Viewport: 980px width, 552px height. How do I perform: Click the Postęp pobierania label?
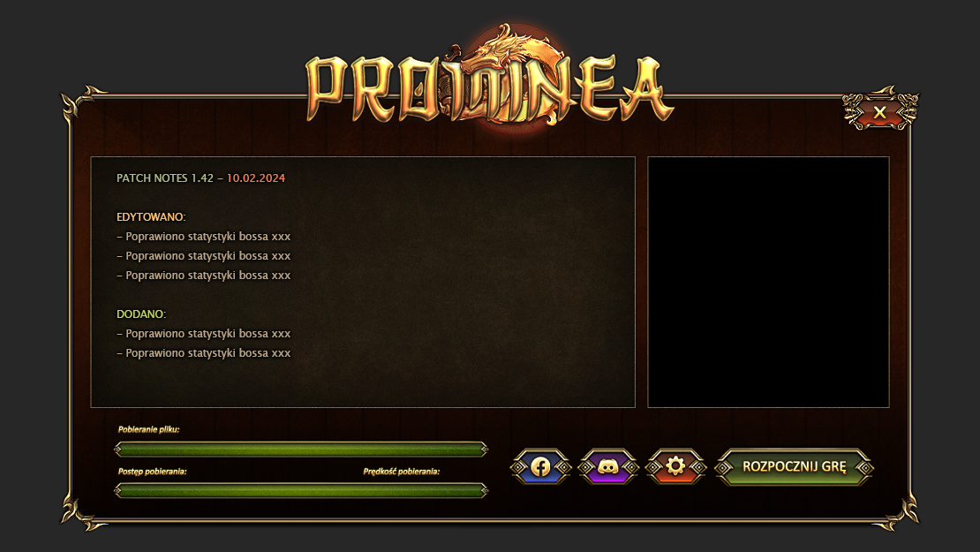153,472
